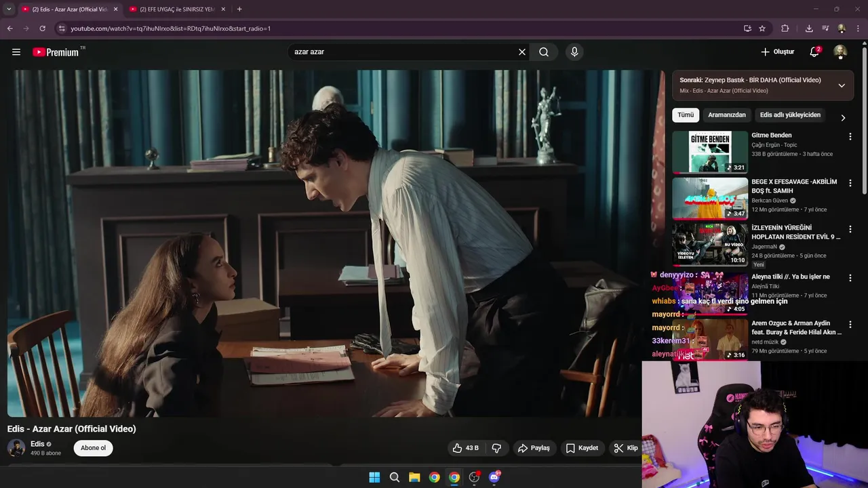Save video with Kaydet button
Screen dimensions: 868x488
(582, 448)
